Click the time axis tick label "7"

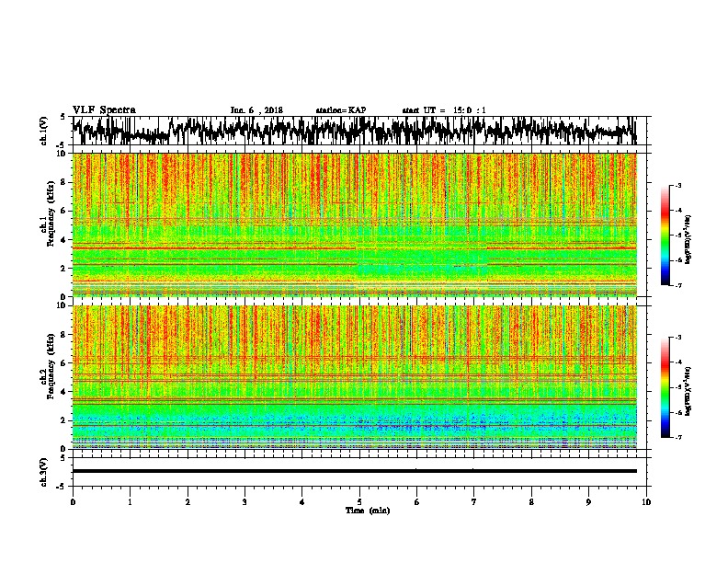tap(474, 502)
